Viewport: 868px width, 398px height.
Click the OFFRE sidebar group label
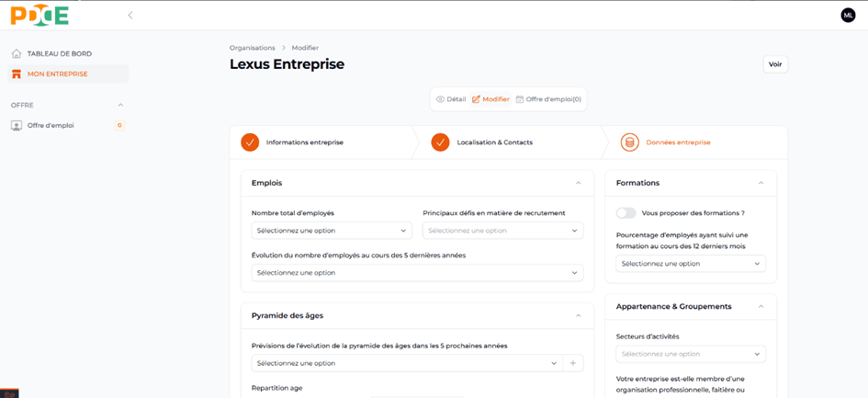pos(22,105)
